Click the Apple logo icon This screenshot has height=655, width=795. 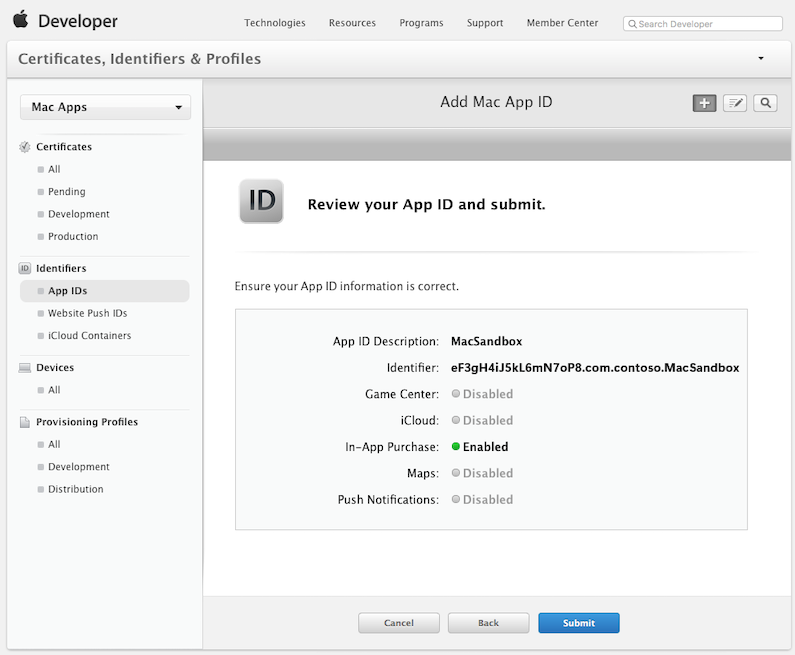[x=20, y=20]
